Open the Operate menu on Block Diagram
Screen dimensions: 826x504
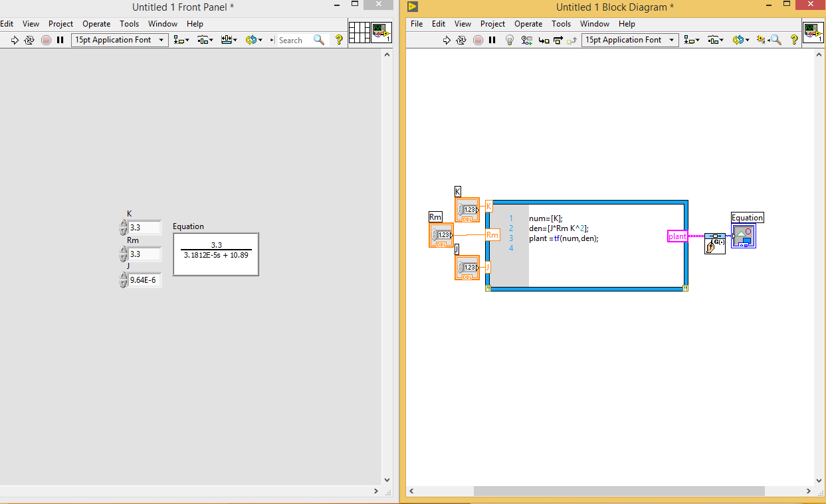528,23
